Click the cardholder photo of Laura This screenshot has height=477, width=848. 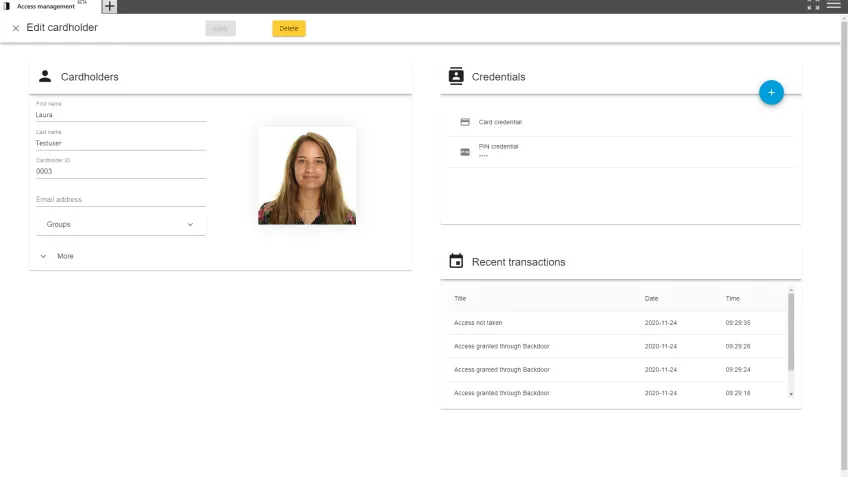307,175
